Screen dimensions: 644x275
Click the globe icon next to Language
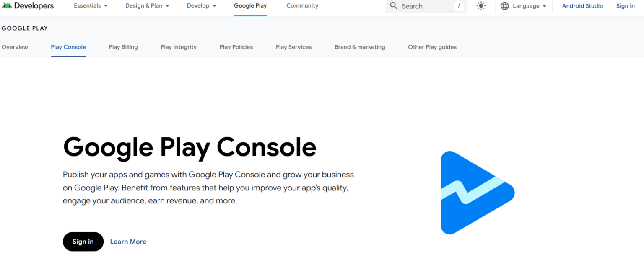[505, 6]
